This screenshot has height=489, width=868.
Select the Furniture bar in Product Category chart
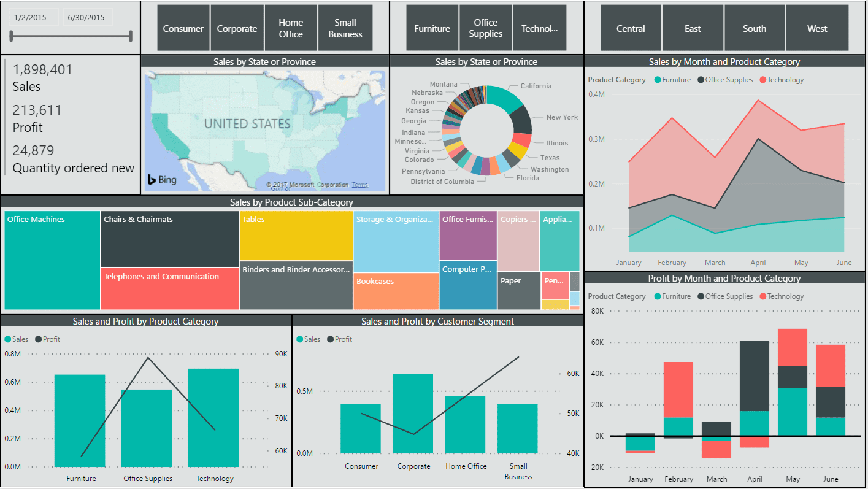[x=81, y=420]
